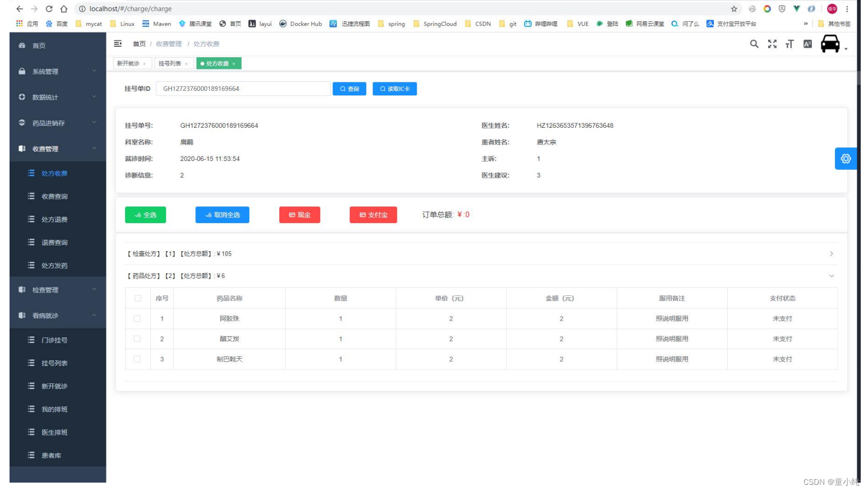868x491 pixels.
Task: Toggle sidebar collapse hamburger icon
Action: pos(118,44)
